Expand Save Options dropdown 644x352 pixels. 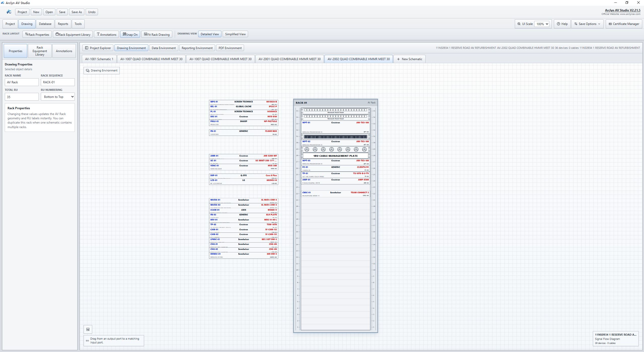coord(587,24)
